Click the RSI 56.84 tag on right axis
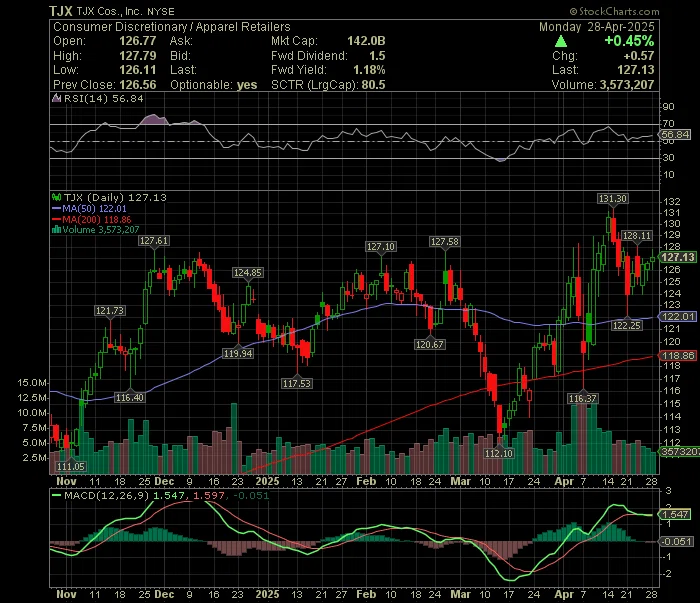 click(x=675, y=135)
